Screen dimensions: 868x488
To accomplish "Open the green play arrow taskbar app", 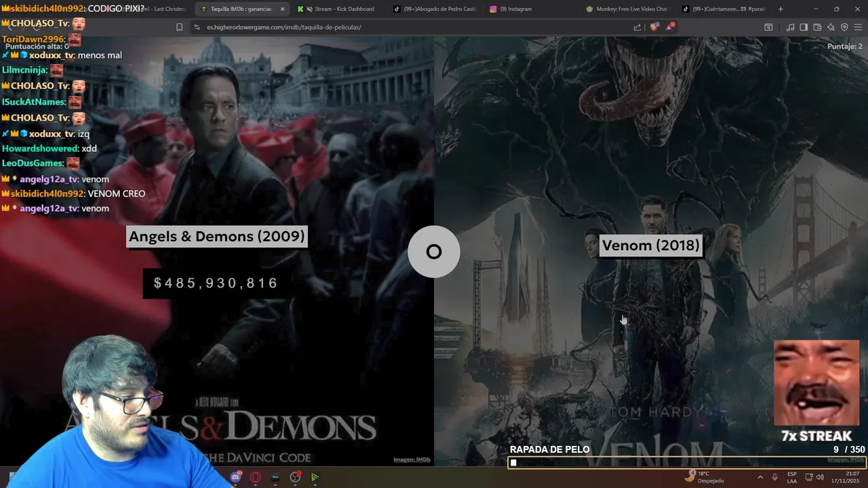I will pos(315,477).
